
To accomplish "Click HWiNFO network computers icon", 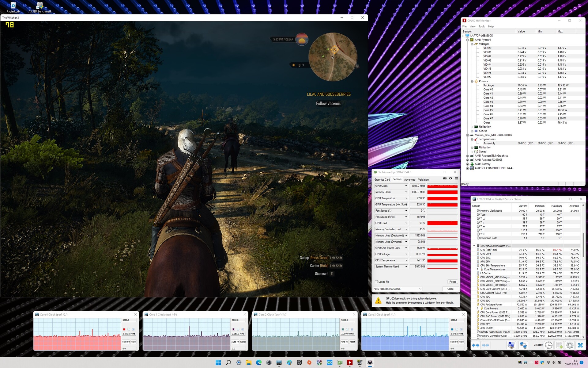I will pos(523,345).
